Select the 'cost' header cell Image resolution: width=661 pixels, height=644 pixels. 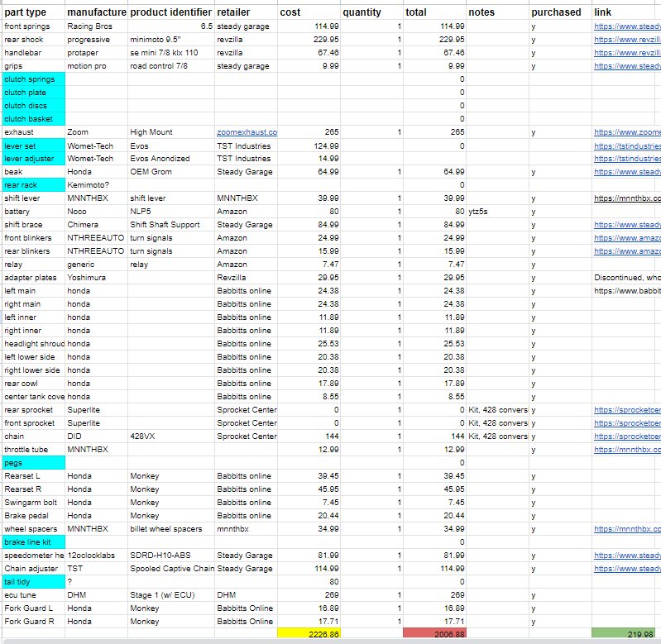click(x=309, y=12)
